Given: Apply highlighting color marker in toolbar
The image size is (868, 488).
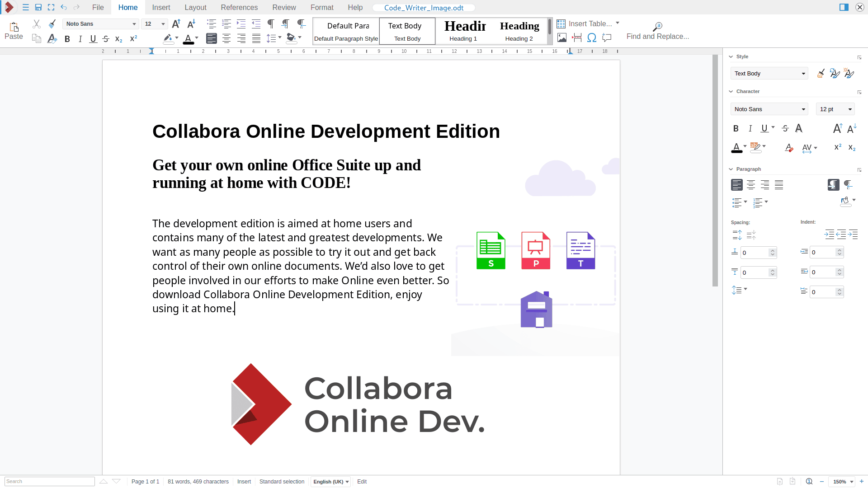Looking at the screenshot, I should click(x=168, y=39).
